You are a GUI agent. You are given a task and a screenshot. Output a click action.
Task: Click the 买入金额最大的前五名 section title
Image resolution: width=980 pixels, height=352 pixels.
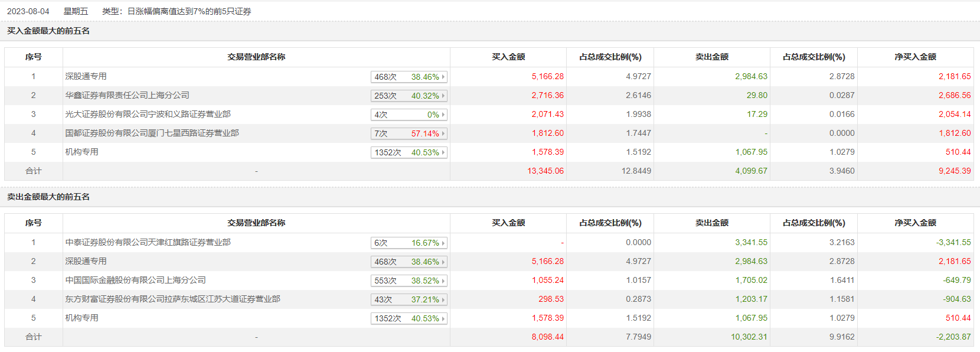click(x=48, y=31)
